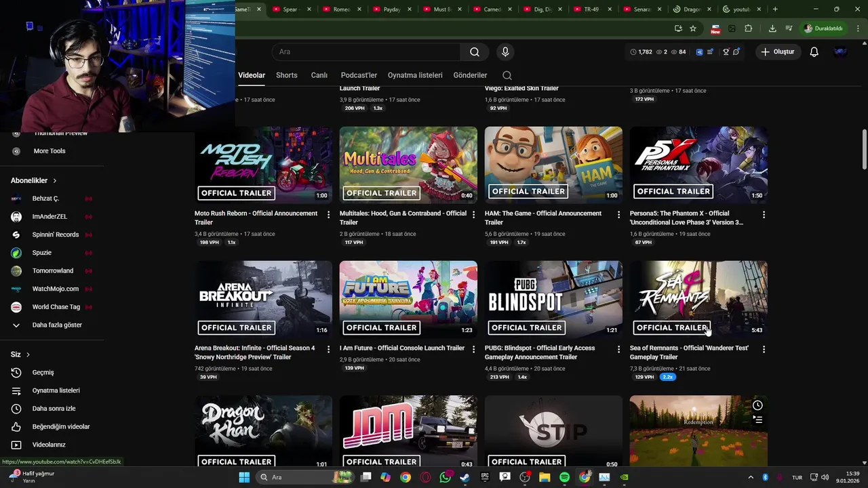Add Redemption video to queue icon

point(757,420)
